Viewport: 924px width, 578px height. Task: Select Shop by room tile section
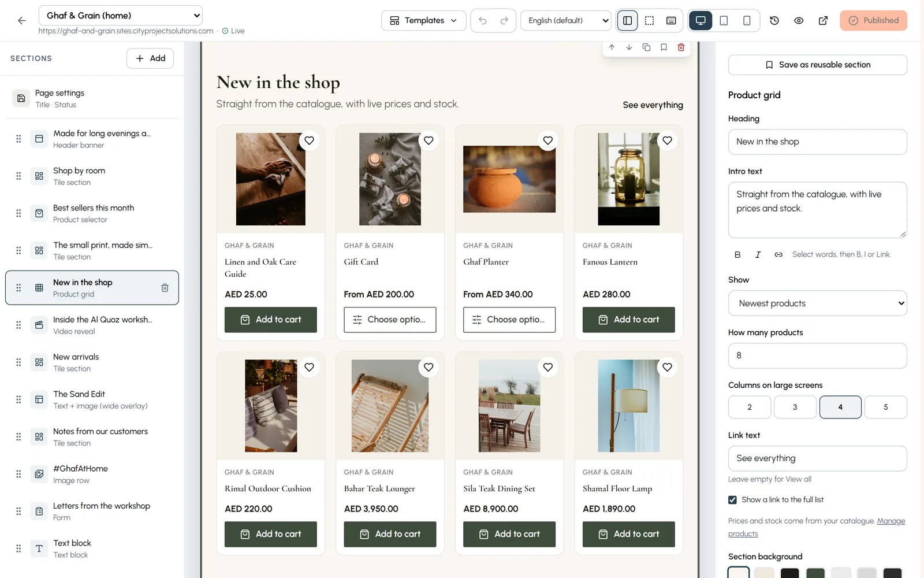click(x=92, y=176)
